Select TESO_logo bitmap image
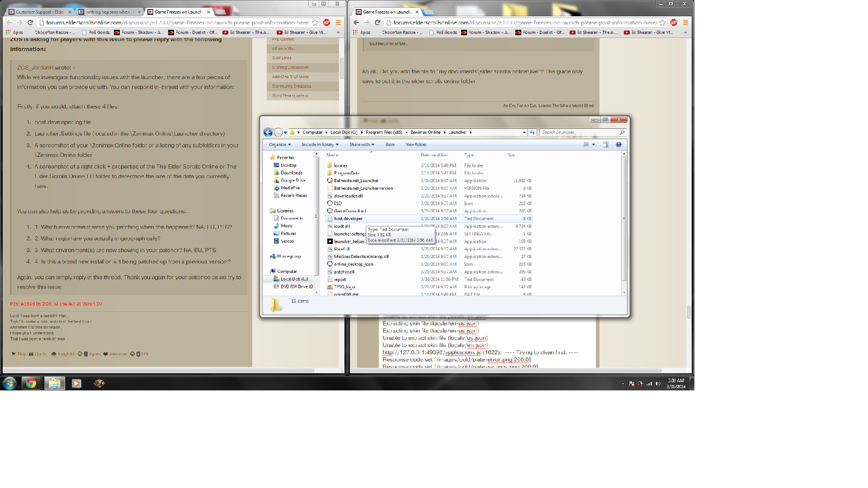This screenshot has width=868, height=488. 344,287
